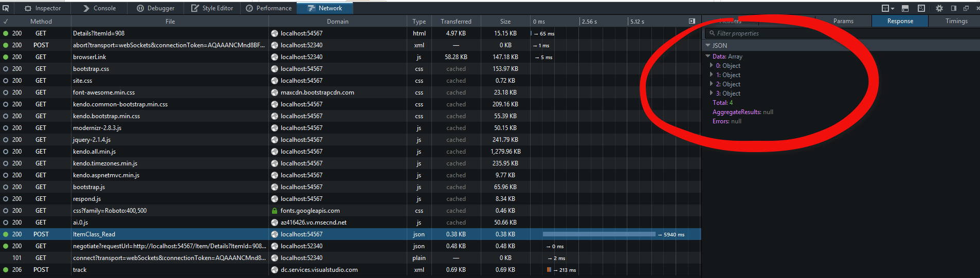This screenshot has height=278, width=980.
Task: Select the kendo.common-bootstrap.min.css request
Action: click(x=351, y=104)
